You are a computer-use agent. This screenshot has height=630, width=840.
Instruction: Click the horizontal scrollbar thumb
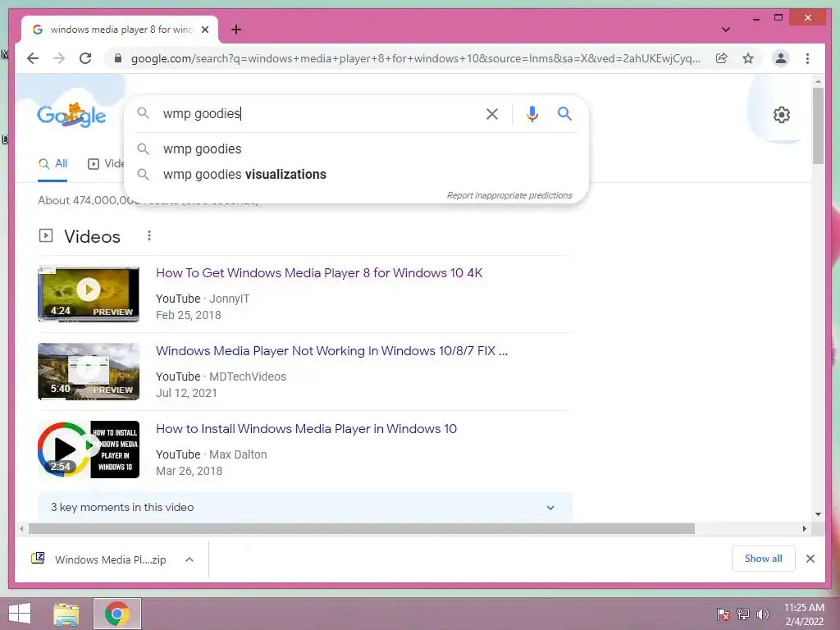(x=362, y=529)
